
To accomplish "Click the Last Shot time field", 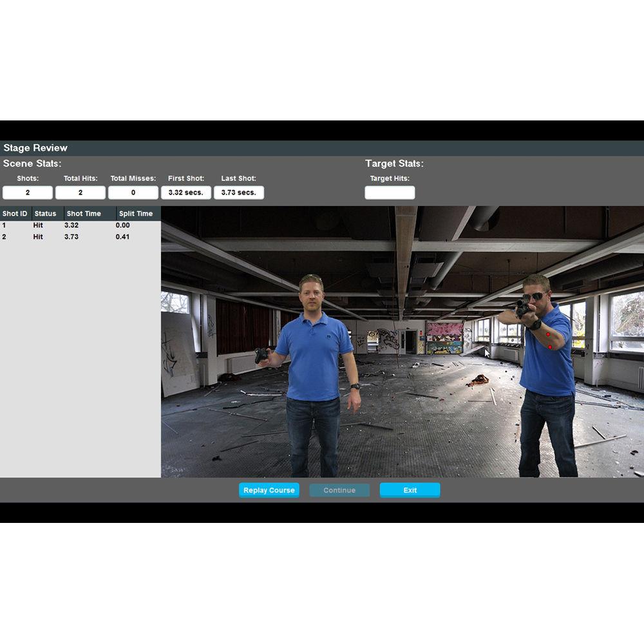I will point(239,193).
